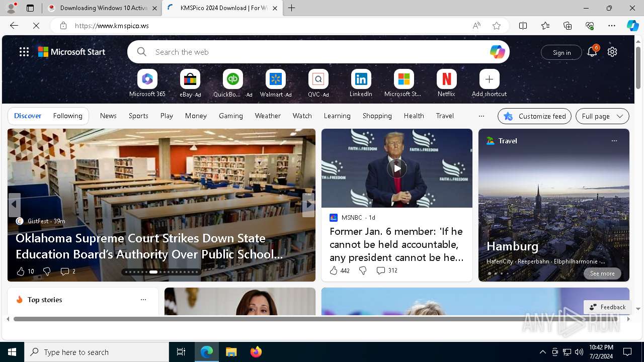Toggle Edge split screen
This screenshot has height=362, width=644.
tap(523, 26)
